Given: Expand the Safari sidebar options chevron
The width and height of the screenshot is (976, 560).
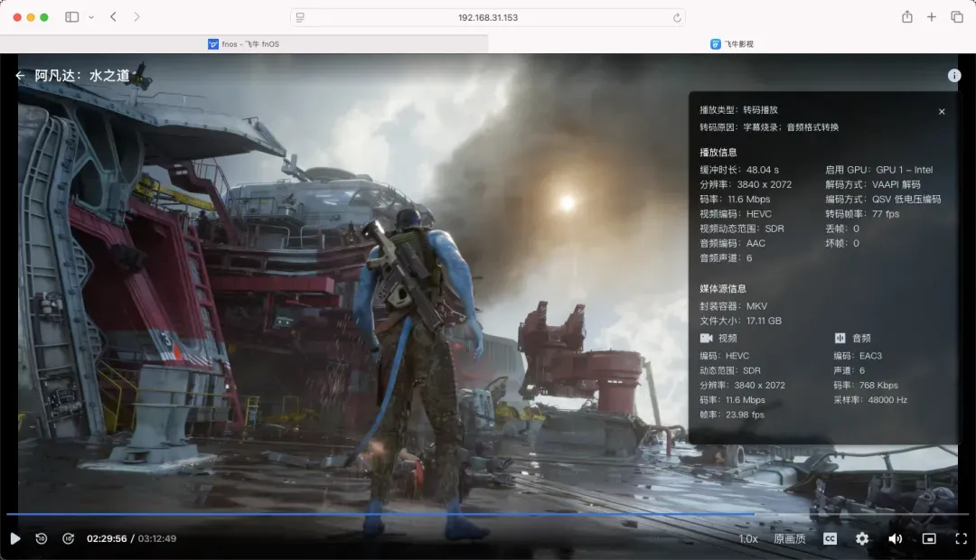Looking at the screenshot, I should click(91, 17).
